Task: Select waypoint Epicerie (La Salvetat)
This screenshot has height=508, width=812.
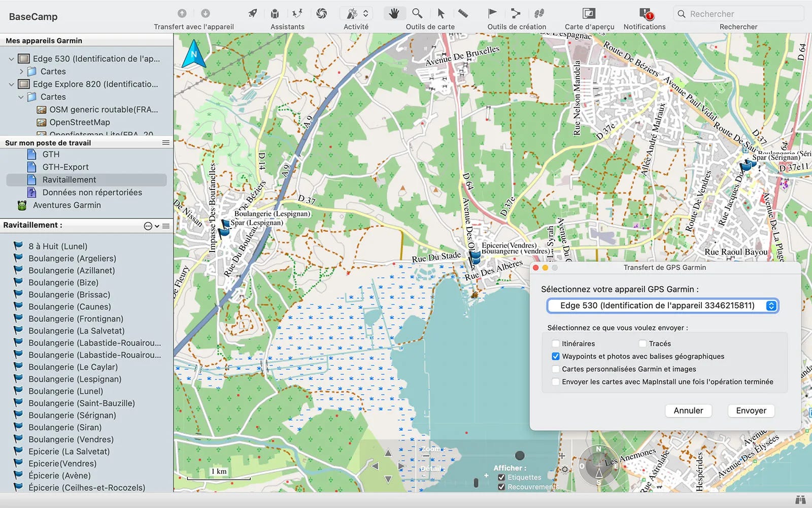Action: tap(69, 452)
